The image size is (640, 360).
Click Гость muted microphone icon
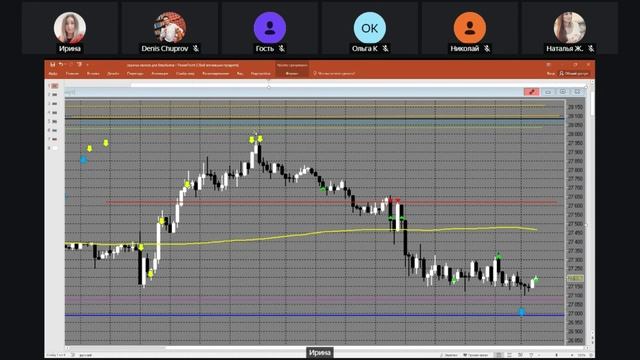282,49
